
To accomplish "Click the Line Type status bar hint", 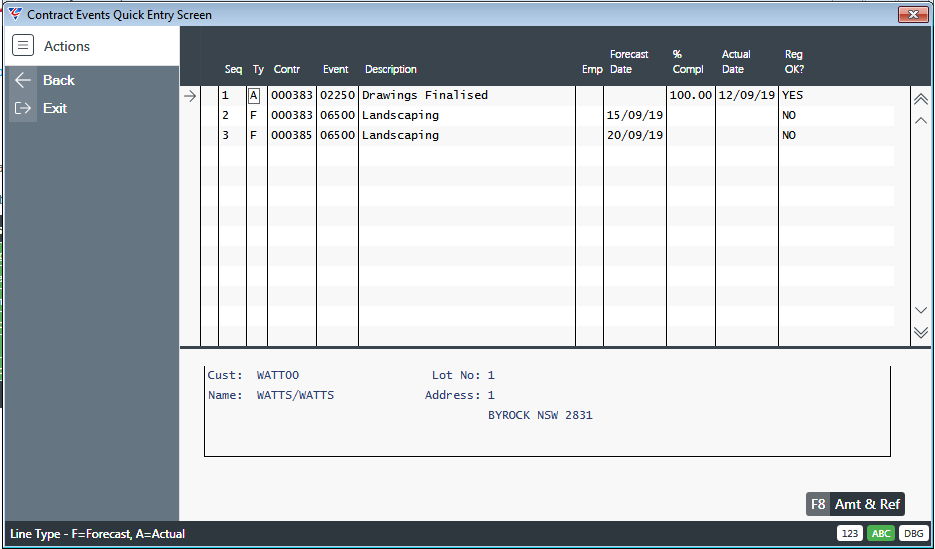I will coord(98,534).
